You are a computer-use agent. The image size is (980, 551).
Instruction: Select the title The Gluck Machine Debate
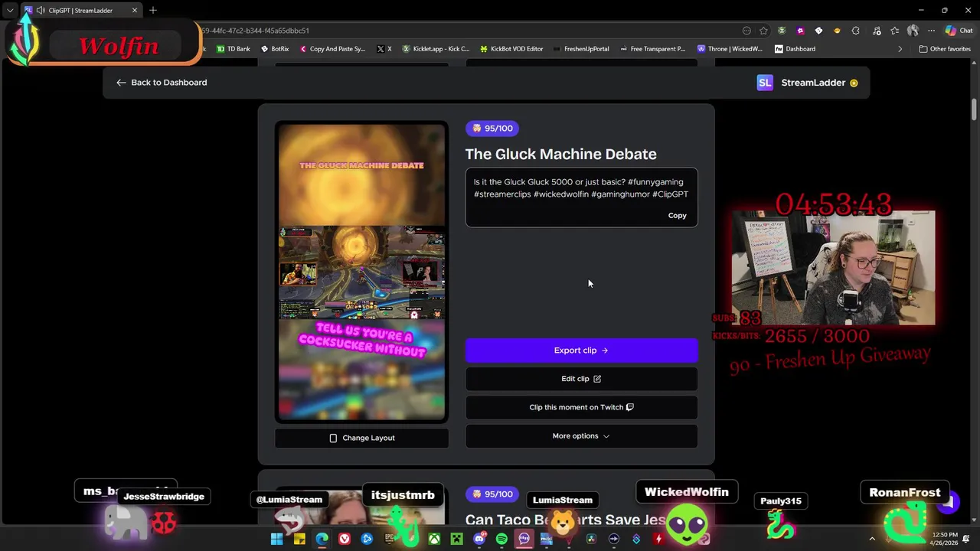[560, 154]
